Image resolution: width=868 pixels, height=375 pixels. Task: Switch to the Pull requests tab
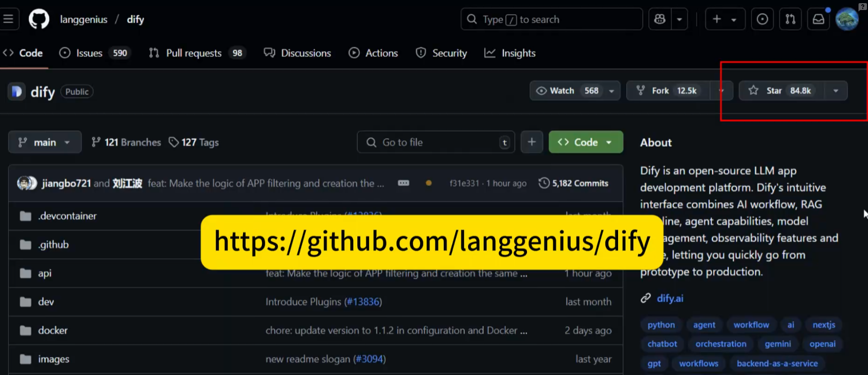tap(193, 53)
